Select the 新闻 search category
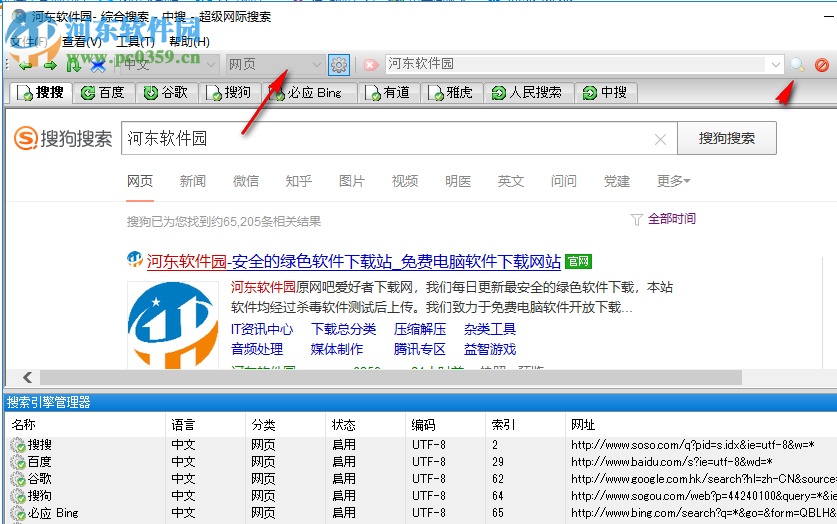The height and width of the screenshot is (524, 837). pos(193,181)
